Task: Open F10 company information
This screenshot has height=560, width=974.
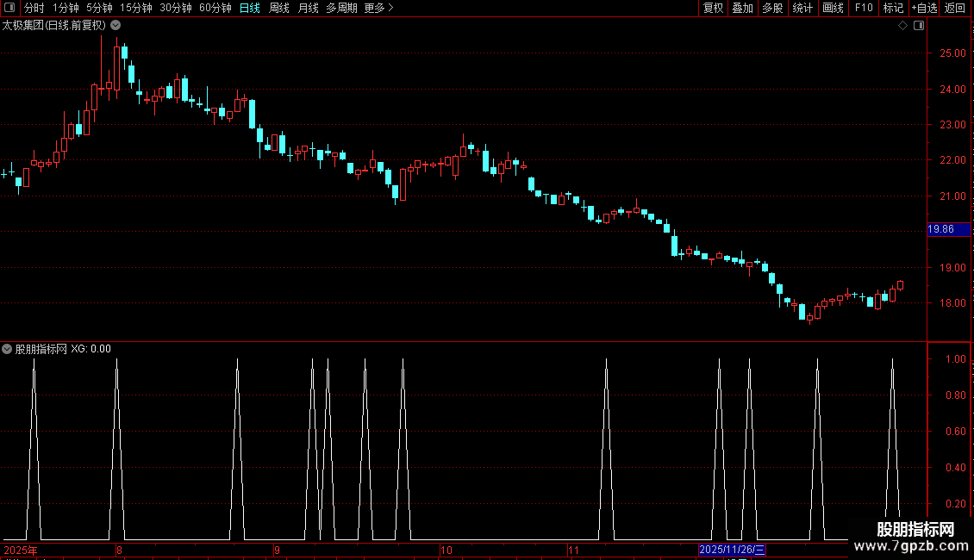Action: click(864, 8)
